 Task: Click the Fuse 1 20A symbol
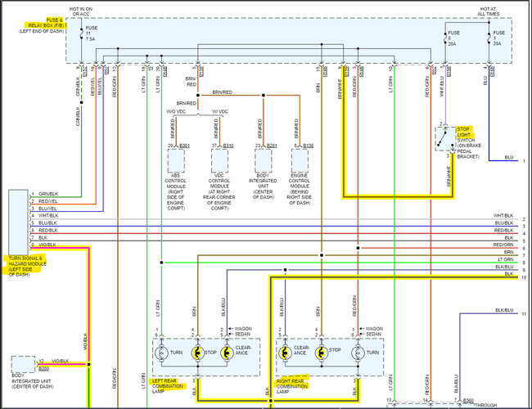pyautogui.click(x=489, y=38)
